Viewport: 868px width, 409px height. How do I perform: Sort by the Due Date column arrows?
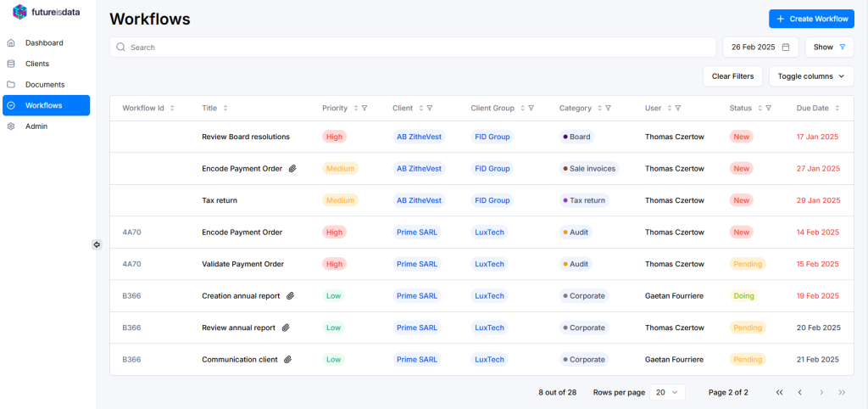pos(837,109)
